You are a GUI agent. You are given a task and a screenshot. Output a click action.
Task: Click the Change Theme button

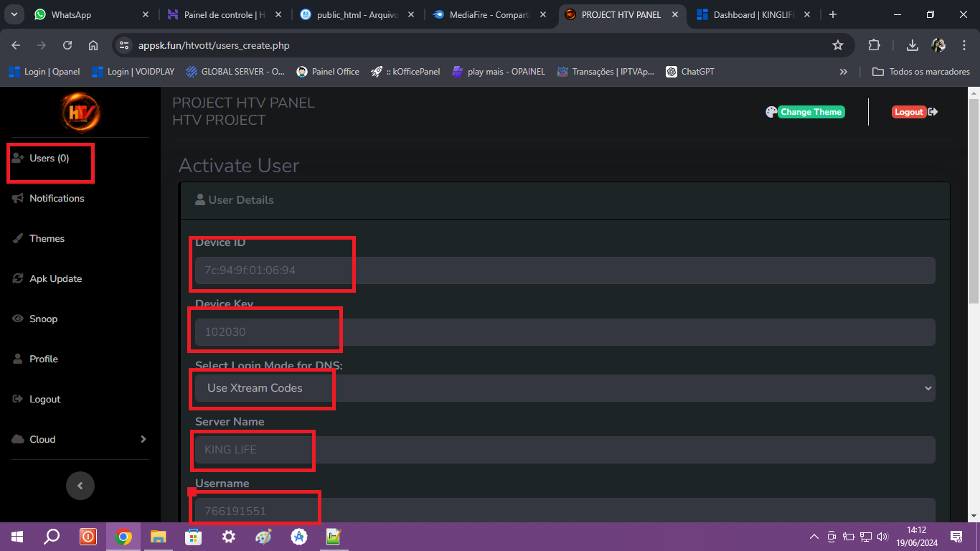811,112
